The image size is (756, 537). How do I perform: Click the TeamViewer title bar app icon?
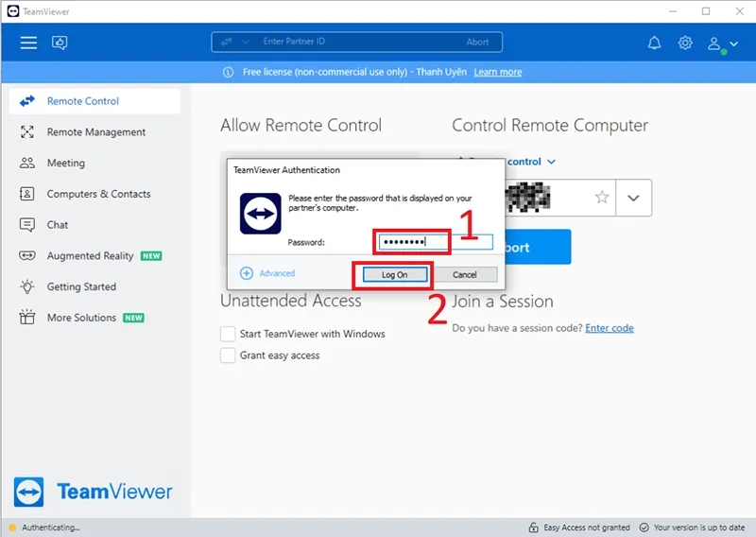coord(13,11)
